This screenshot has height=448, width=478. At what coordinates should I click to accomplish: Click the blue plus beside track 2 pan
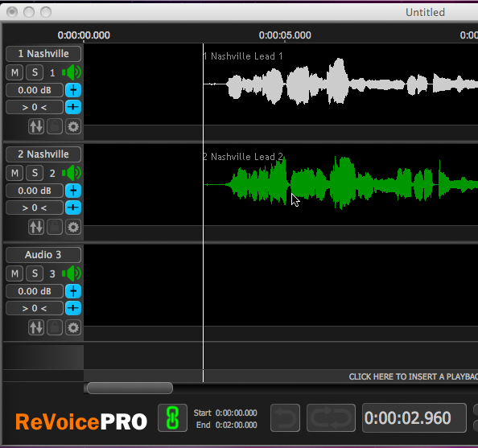pyautogui.click(x=73, y=208)
